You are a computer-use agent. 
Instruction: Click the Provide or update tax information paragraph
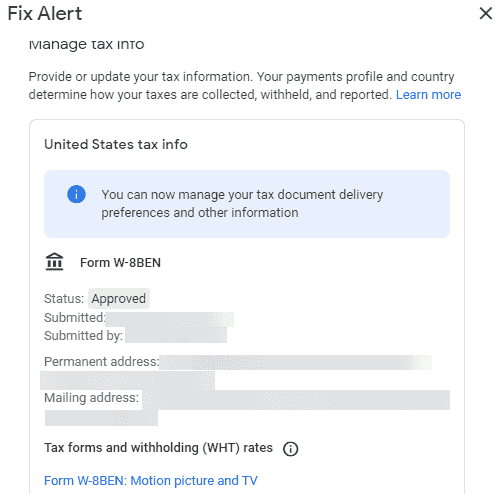coord(245,86)
